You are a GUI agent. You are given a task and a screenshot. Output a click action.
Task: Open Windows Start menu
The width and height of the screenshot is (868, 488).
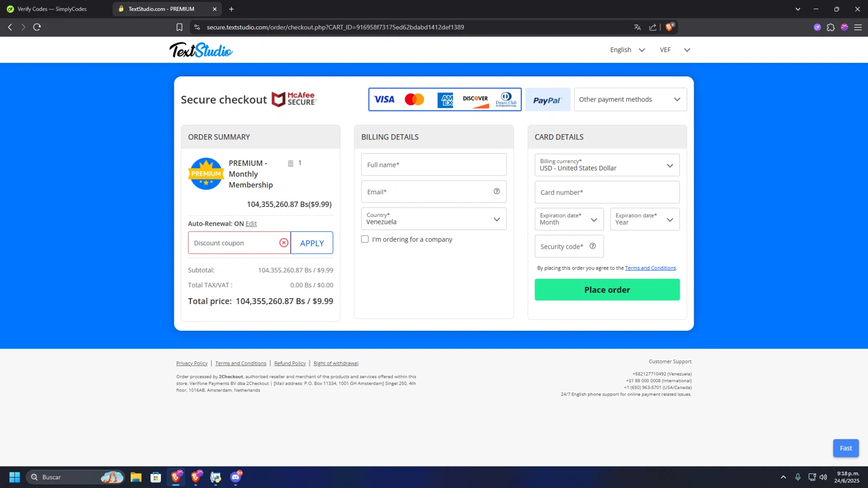[14, 477]
